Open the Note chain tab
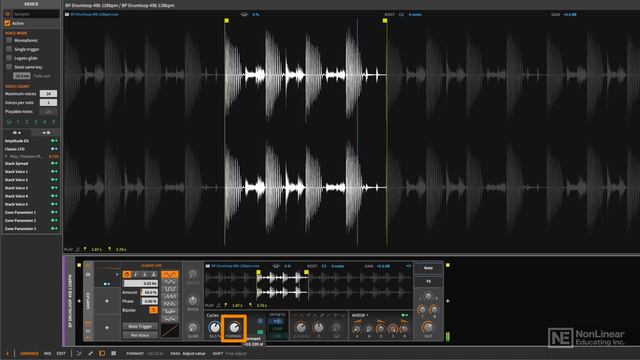 point(428,268)
